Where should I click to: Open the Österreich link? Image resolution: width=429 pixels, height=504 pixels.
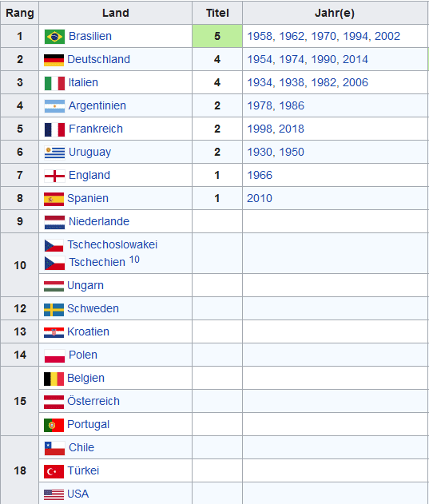pos(93,401)
